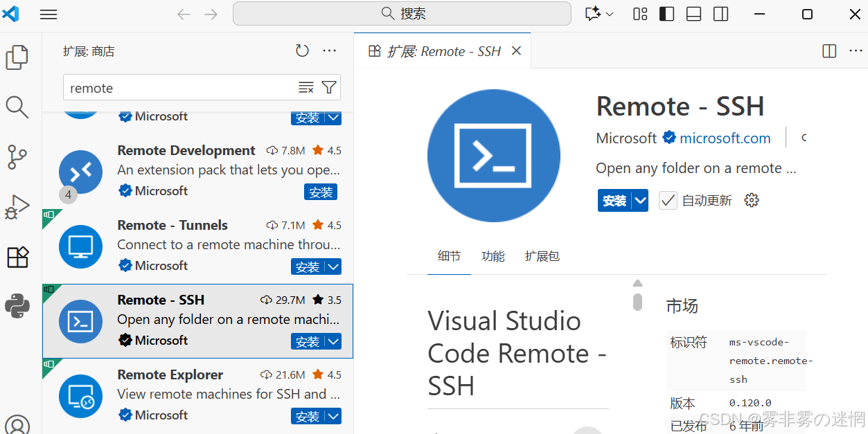The height and width of the screenshot is (434, 868).
Task: Toggle the 自动更新 checkbox
Action: [668, 200]
